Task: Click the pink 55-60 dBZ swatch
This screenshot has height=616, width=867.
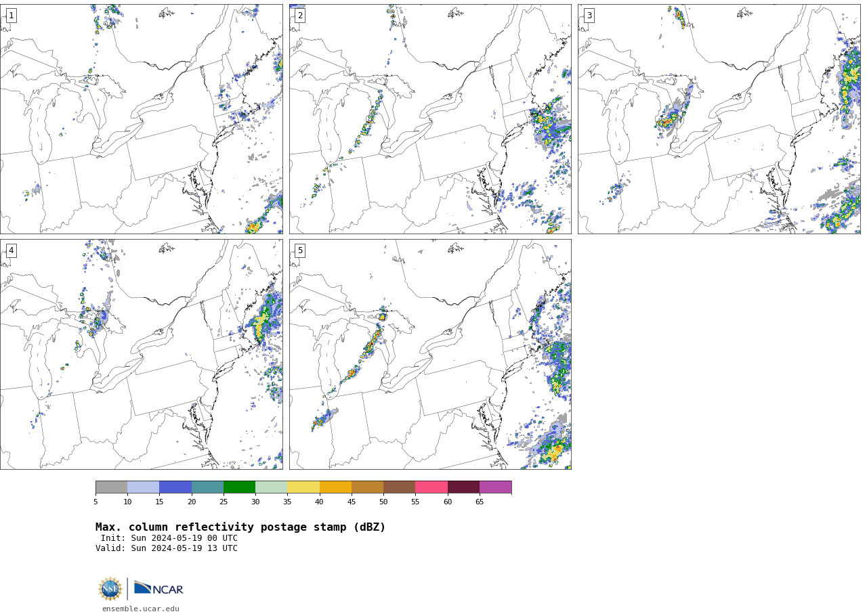Action: tap(431, 487)
